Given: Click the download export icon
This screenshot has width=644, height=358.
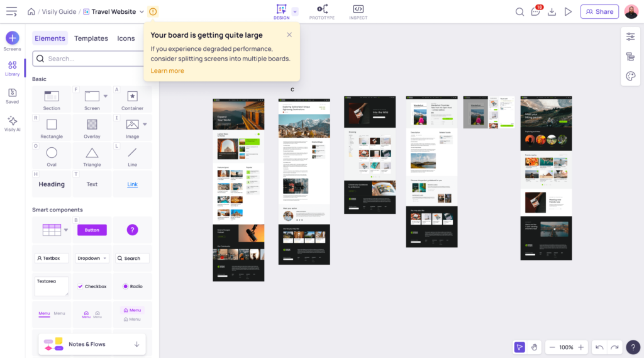Looking at the screenshot, I should 552,11.
